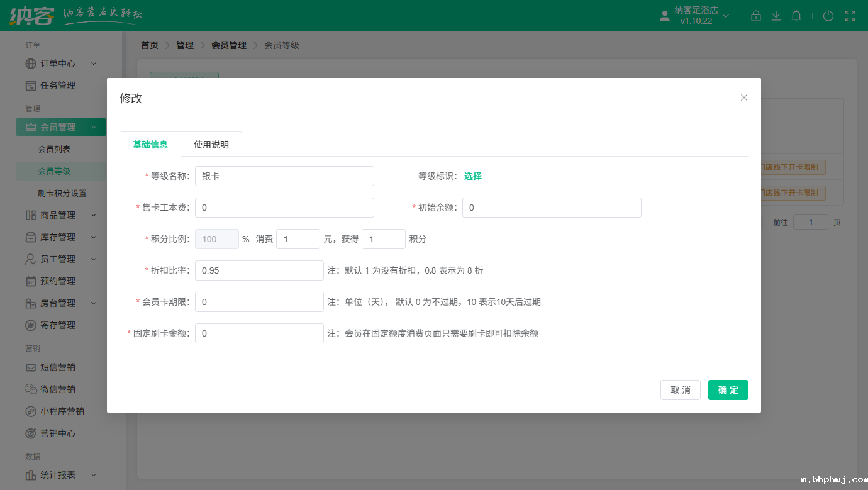Click the 员工管理 person icon
The height and width of the screenshot is (490, 868).
pos(30,259)
